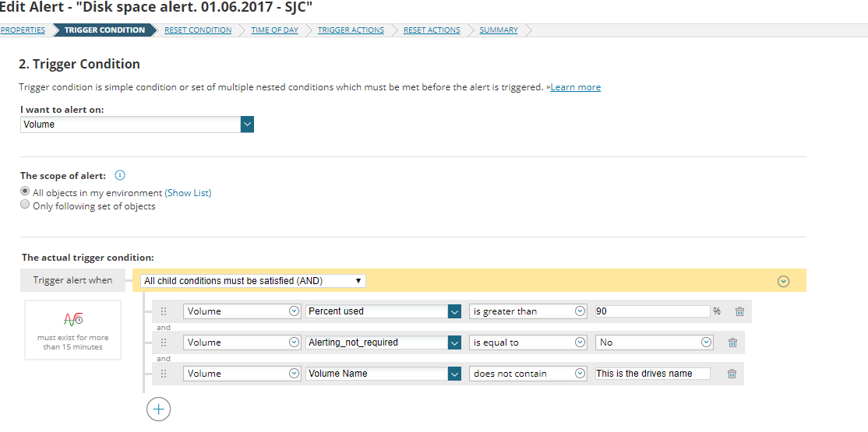Go to the Properties step
The image size is (868, 432).
click(x=22, y=30)
